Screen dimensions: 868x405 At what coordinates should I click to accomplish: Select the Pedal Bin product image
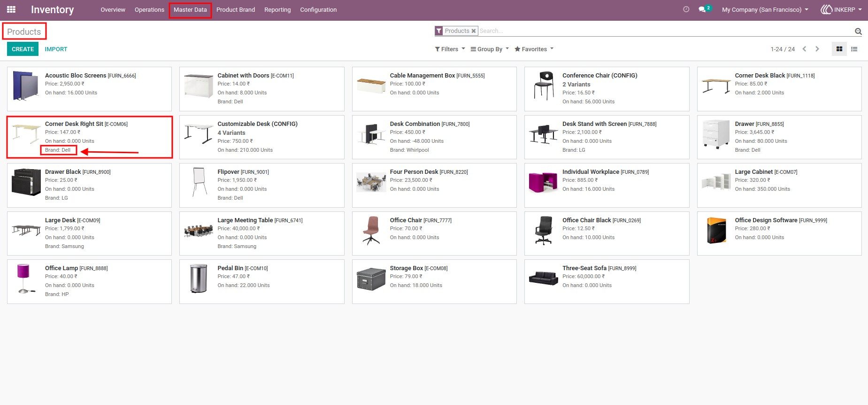click(199, 279)
